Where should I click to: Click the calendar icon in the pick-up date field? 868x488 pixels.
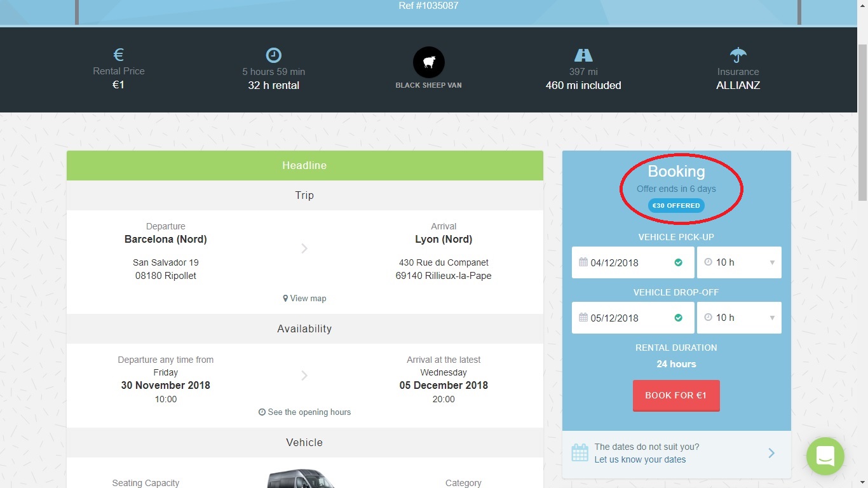[x=583, y=262]
